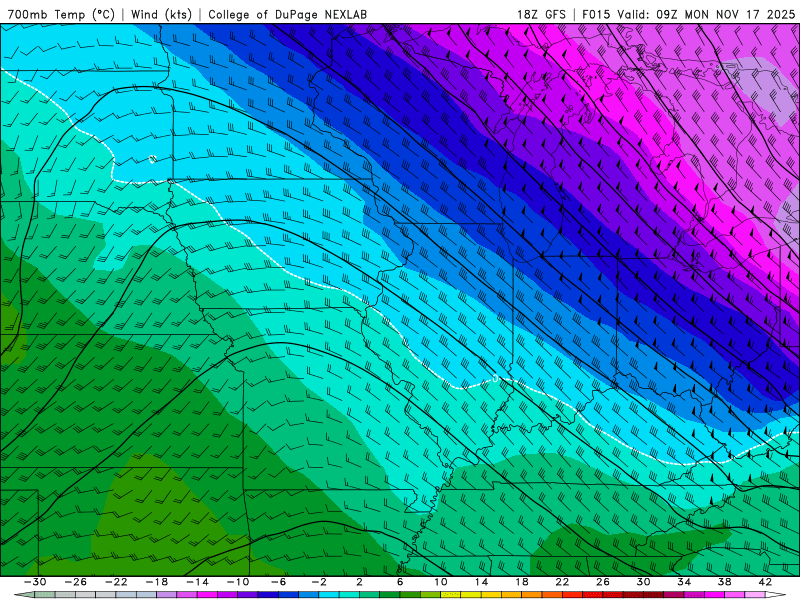
Task: Click the 'Valid: 09Z MON NOV 17 2025' text
Action: (706, 14)
